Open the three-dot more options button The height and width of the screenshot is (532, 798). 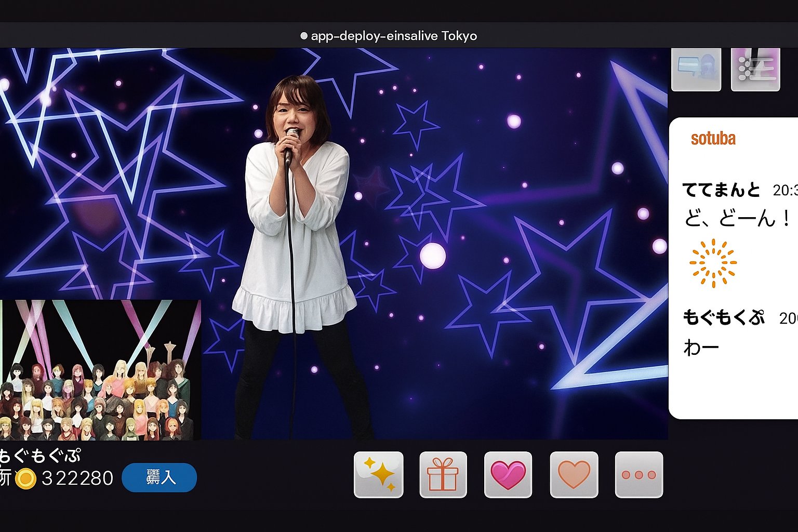(x=639, y=474)
